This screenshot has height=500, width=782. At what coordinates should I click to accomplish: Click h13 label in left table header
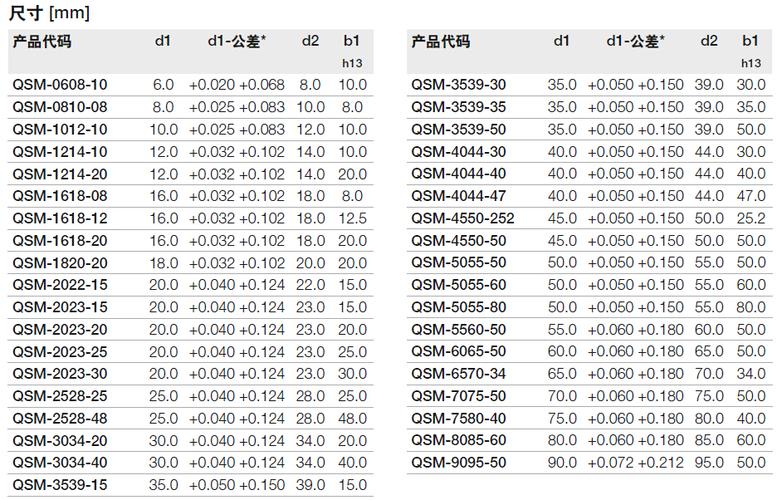pyautogui.click(x=352, y=63)
